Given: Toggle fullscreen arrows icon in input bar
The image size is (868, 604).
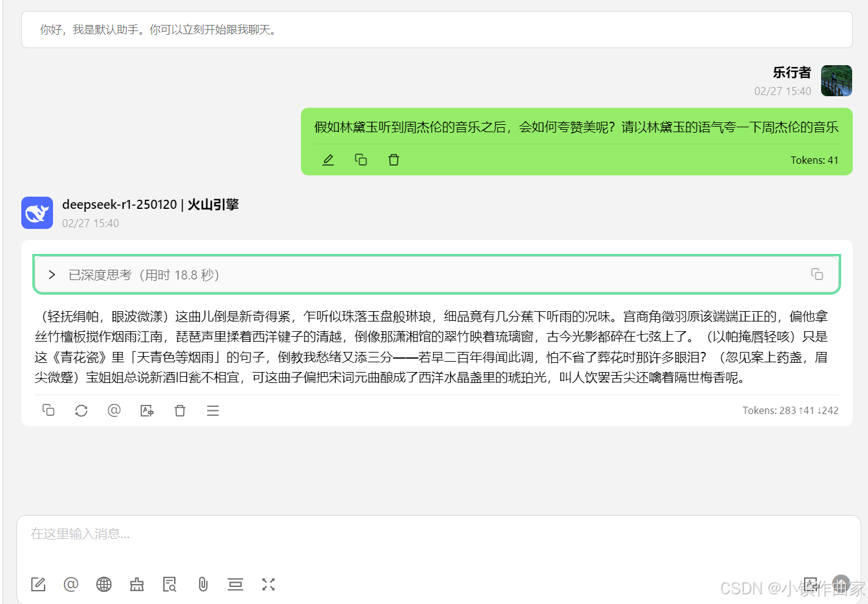Looking at the screenshot, I should coord(269,585).
